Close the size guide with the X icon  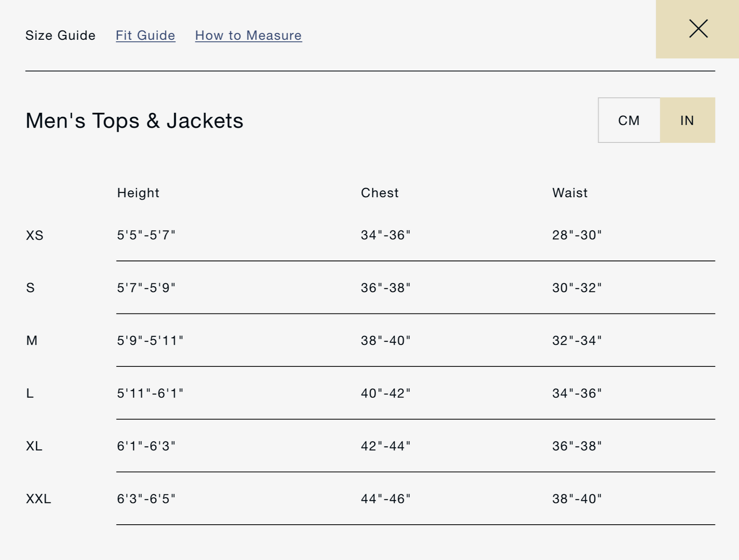coord(698,29)
